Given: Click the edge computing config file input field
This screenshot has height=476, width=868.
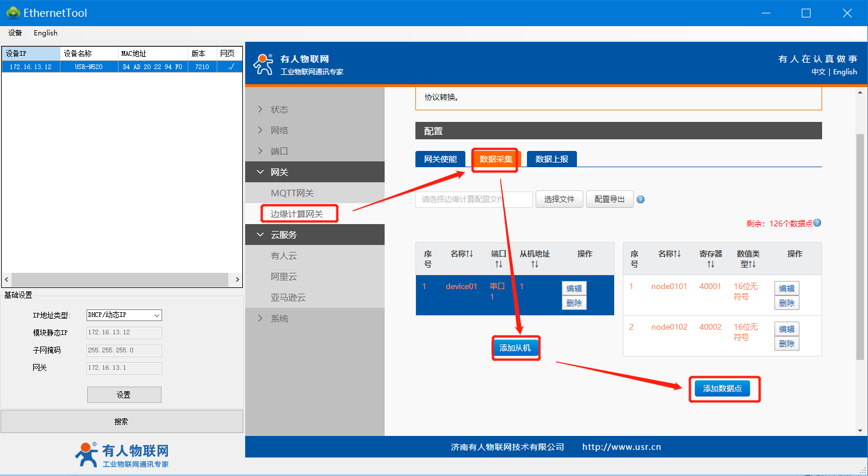Looking at the screenshot, I should point(474,200).
